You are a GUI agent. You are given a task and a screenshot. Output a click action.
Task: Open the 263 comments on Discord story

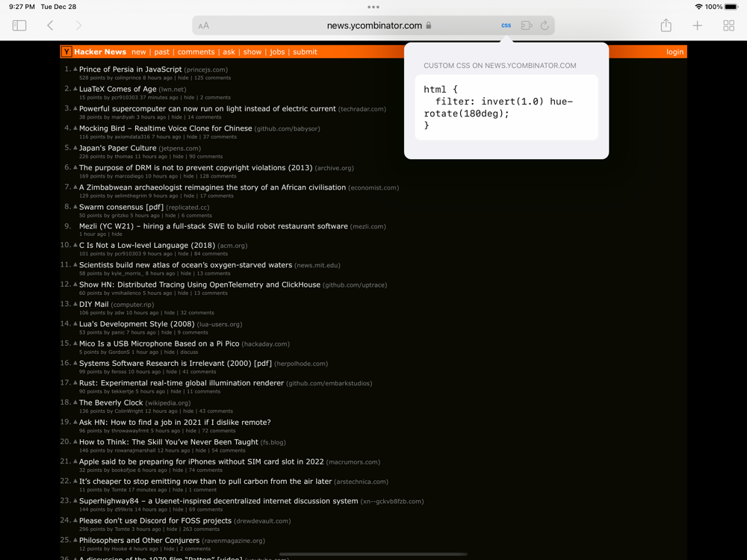(201, 529)
